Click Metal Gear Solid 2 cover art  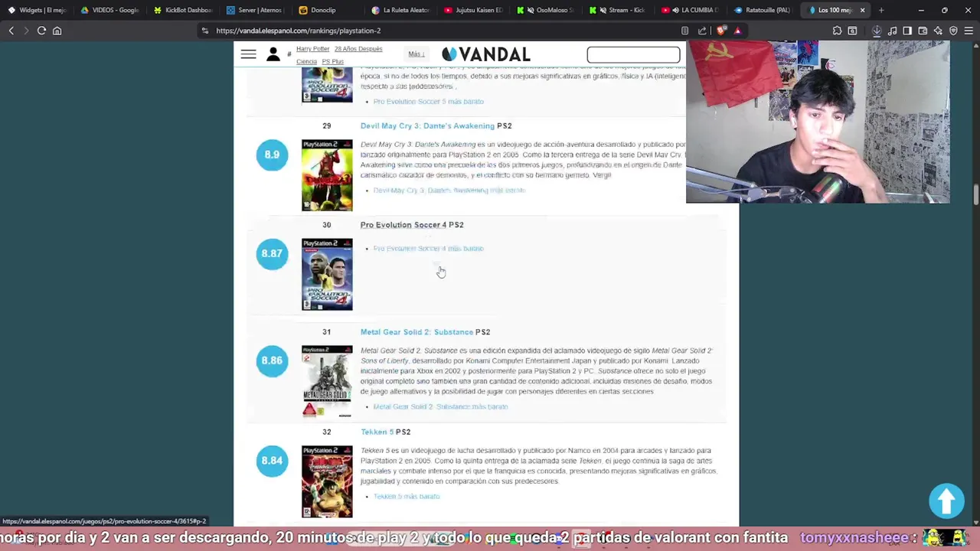pos(327,381)
